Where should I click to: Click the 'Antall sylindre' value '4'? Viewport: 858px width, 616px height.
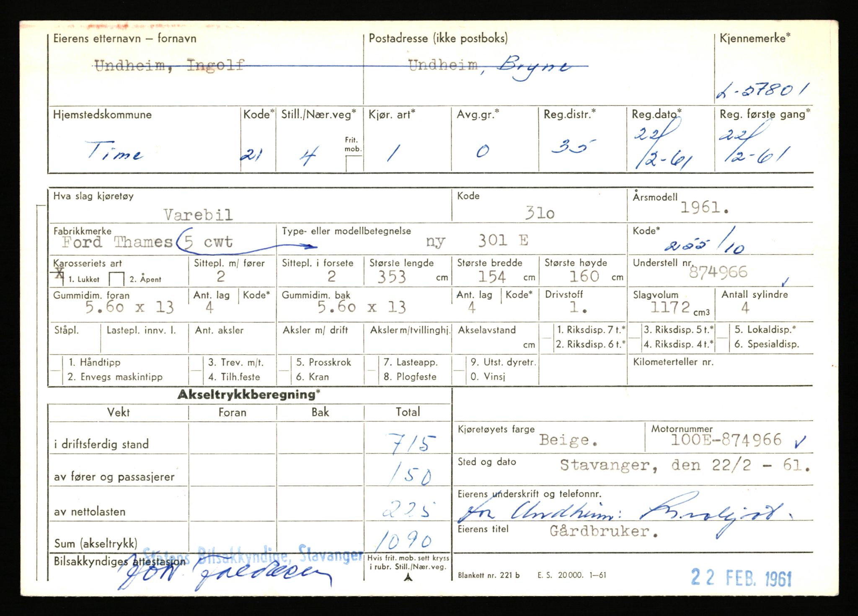click(x=745, y=308)
